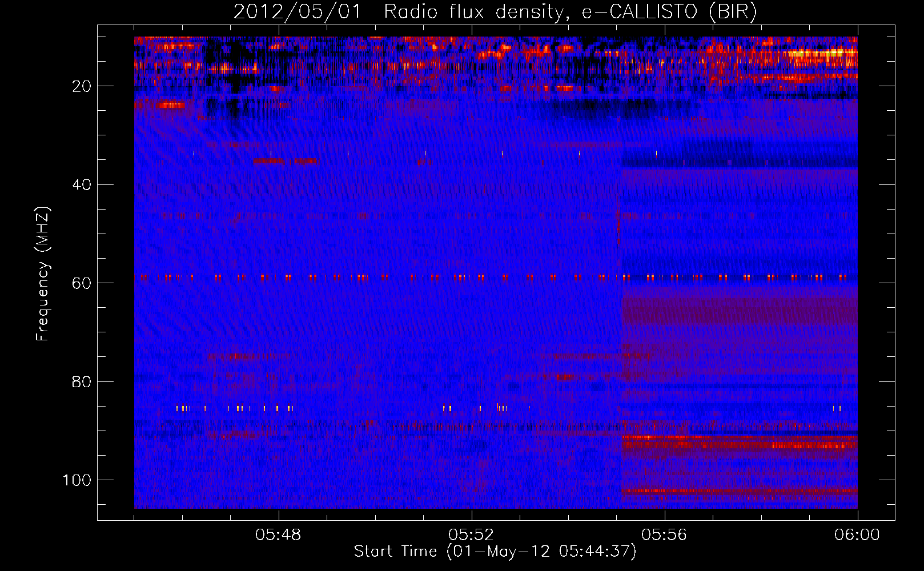Click the date '2012/05/01' in the title

pos(298,12)
